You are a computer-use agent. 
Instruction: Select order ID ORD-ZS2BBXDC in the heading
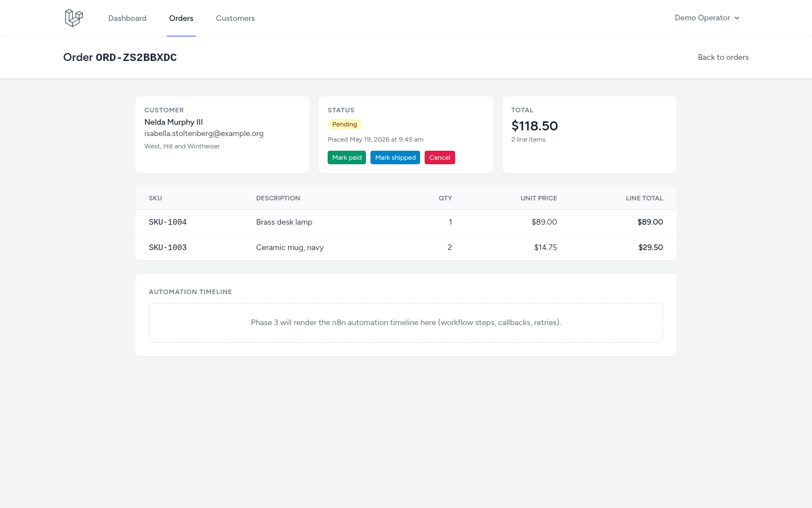pyautogui.click(x=136, y=58)
